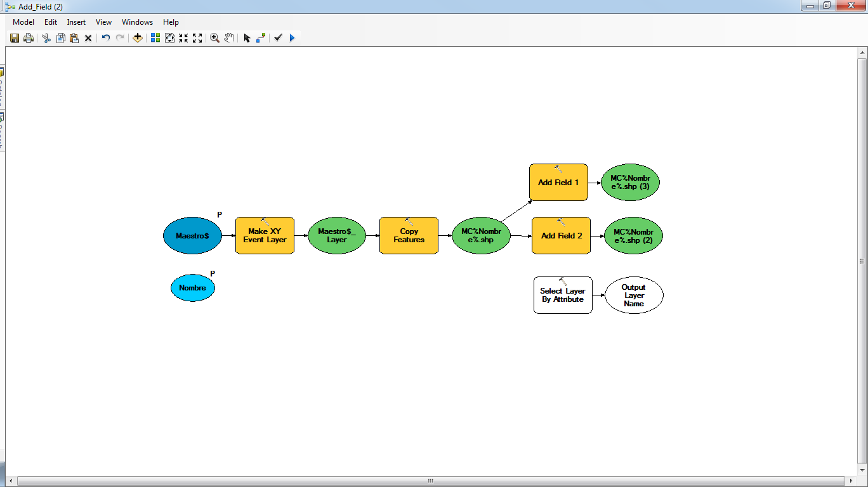Screen dimensions: 868x487
Task: Click the vertical scrollbar thumb
Action: point(862,261)
